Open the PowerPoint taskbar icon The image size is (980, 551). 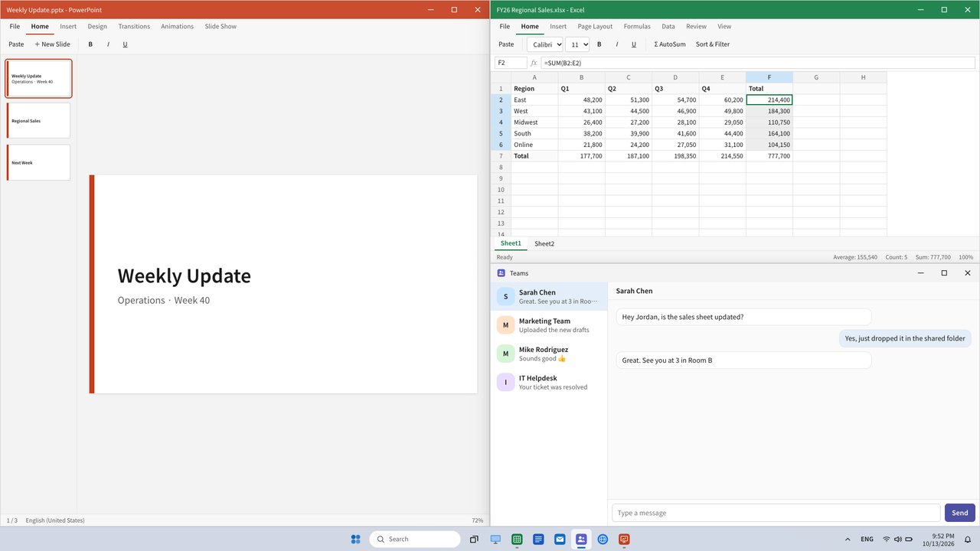(x=624, y=539)
